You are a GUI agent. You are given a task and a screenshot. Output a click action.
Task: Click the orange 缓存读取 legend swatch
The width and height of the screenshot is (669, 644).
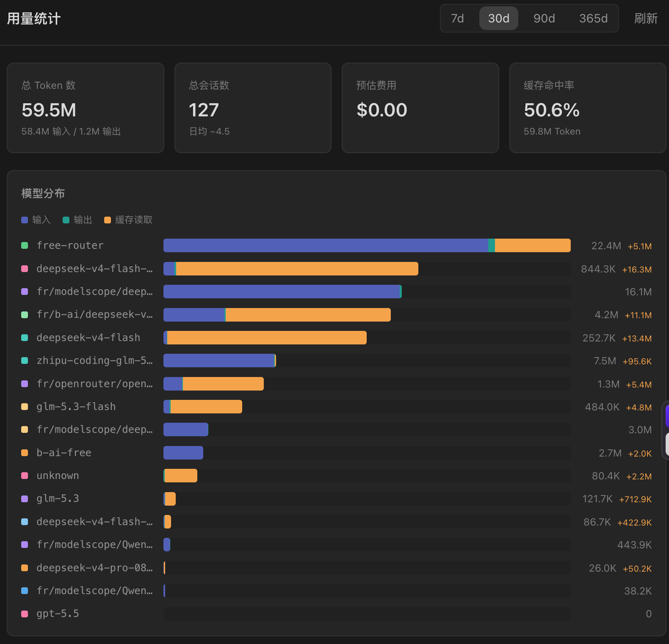coord(108,220)
